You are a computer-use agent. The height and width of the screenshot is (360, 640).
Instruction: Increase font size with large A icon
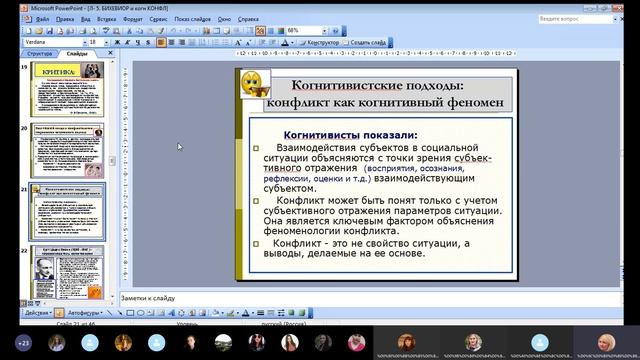pos(238,42)
